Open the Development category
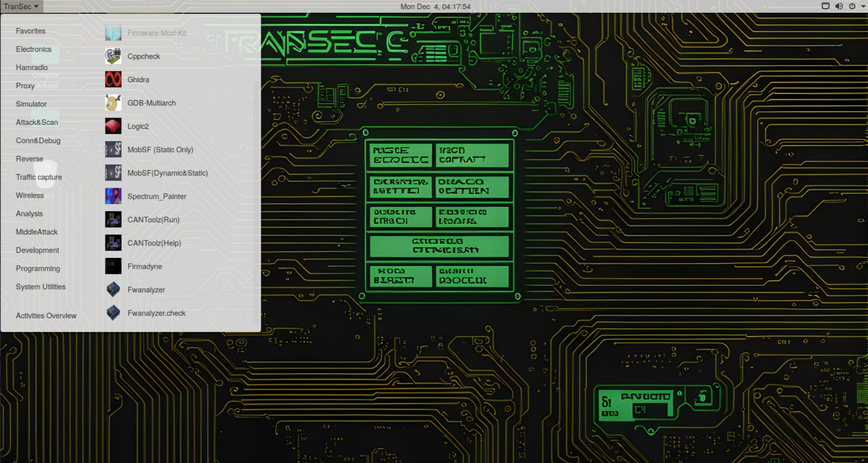Screen dimensions: 868x463 pyautogui.click(x=38, y=251)
